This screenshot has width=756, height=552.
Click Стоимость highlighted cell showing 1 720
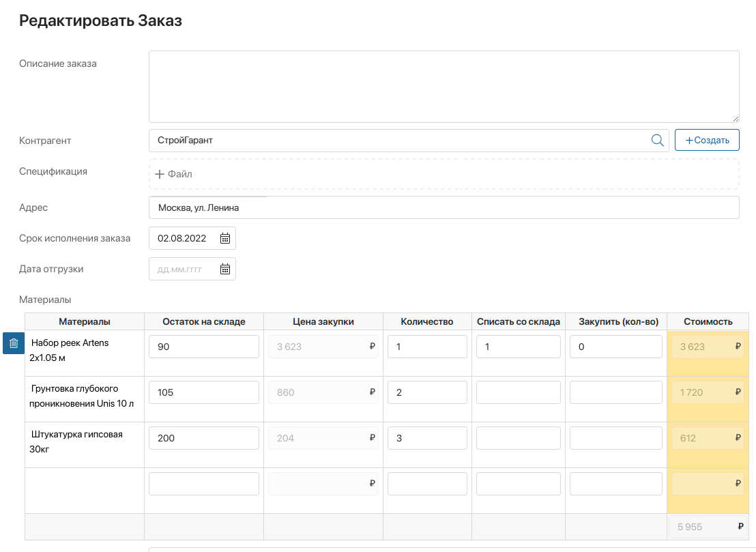pyautogui.click(x=708, y=392)
